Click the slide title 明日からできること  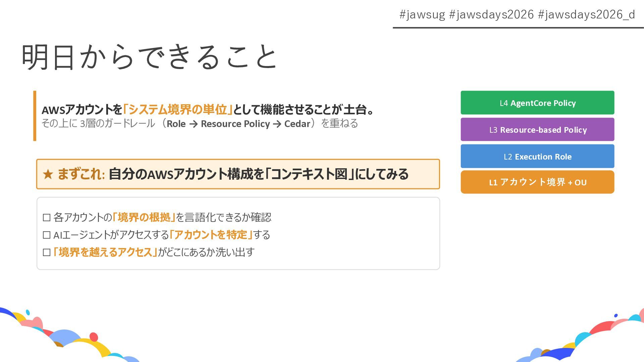[x=150, y=57]
